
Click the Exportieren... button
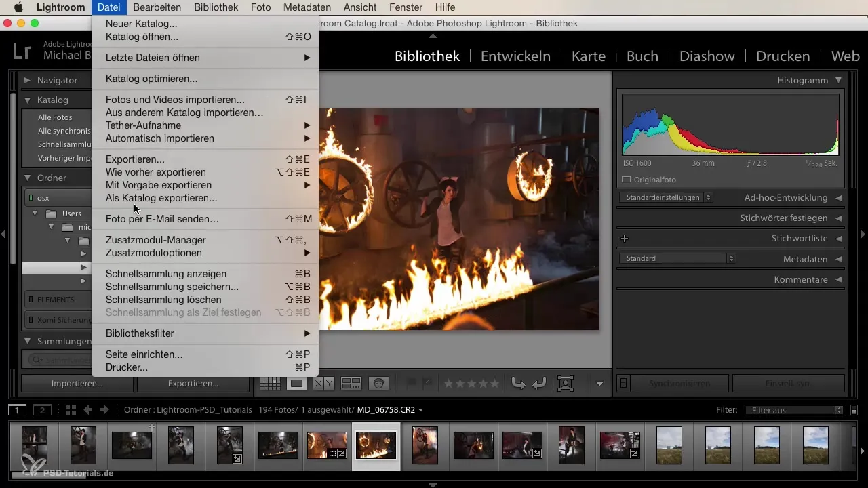(193, 384)
